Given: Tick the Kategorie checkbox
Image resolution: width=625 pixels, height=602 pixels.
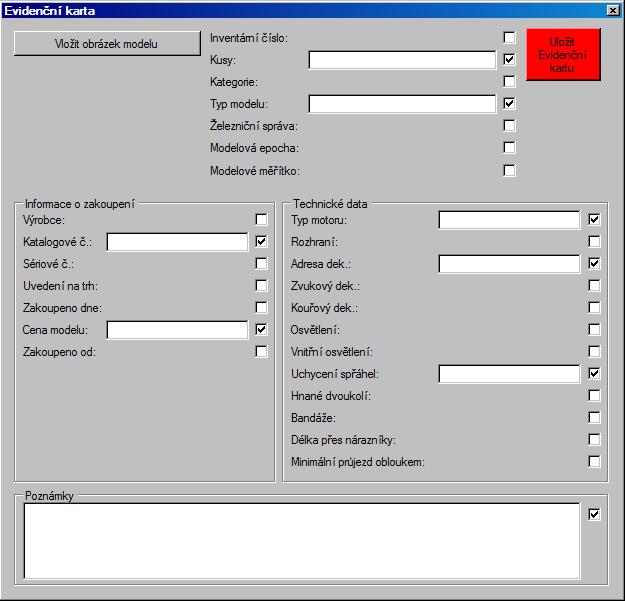Looking at the screenshot, I should (509, 81).
